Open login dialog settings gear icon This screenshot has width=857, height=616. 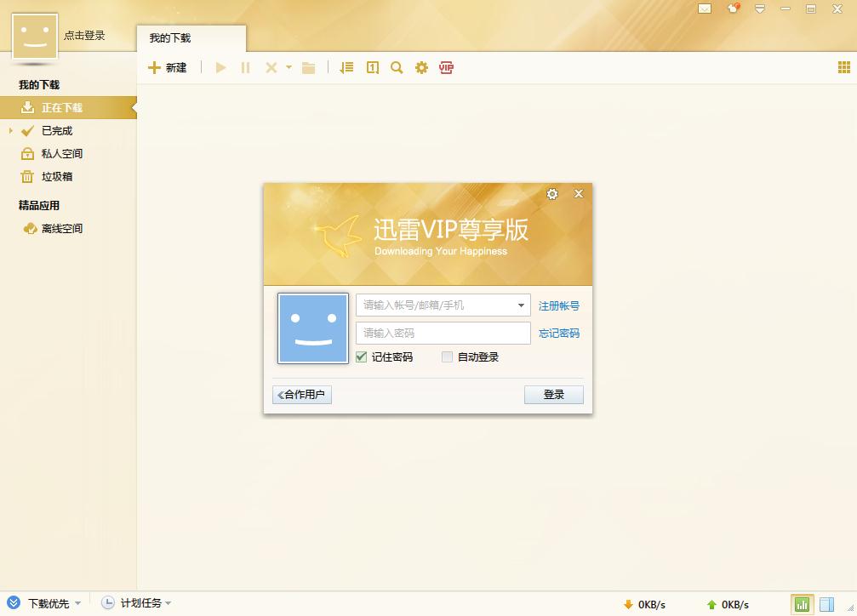tap(552, 194)
